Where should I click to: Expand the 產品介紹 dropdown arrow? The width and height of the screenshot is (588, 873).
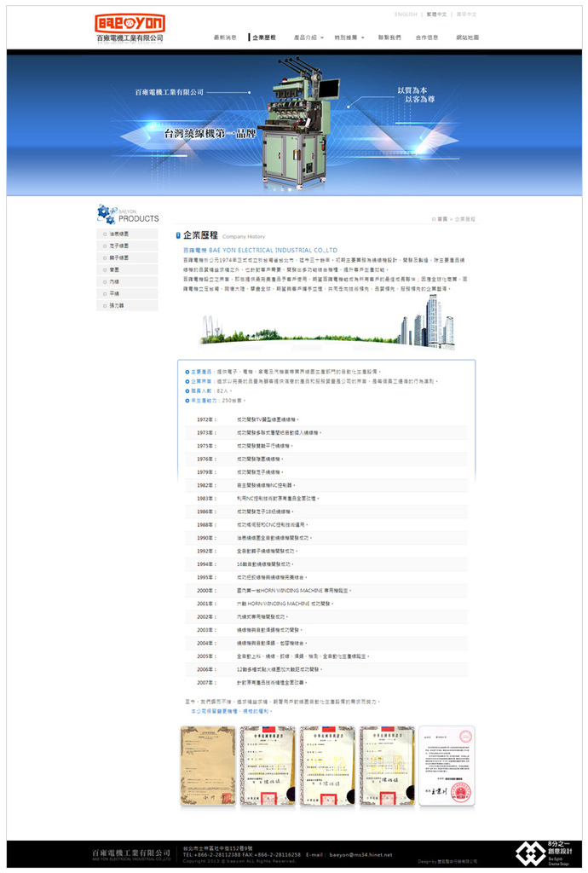pyautogui.click(x=322, y=38)
